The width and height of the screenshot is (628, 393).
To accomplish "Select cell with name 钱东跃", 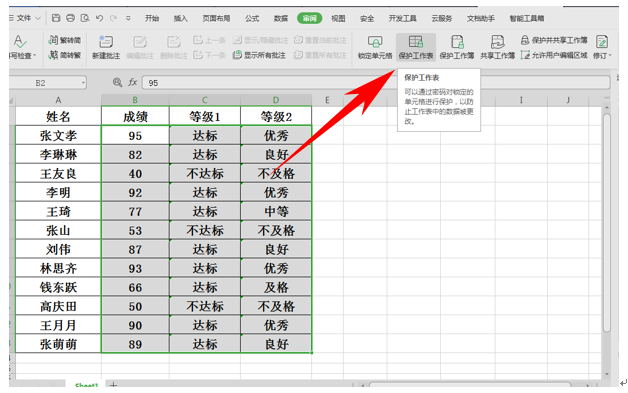I will pos(58,287).
